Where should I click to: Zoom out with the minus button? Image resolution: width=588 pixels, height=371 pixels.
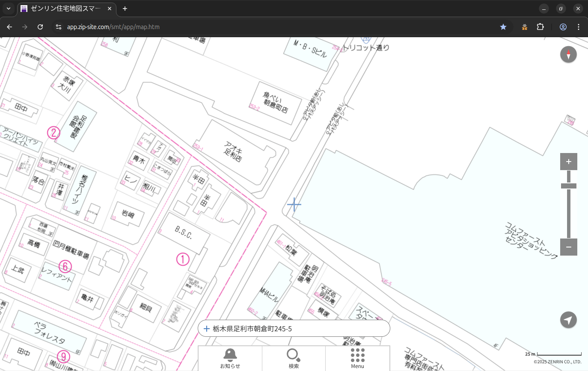click(x=568, y=247)
